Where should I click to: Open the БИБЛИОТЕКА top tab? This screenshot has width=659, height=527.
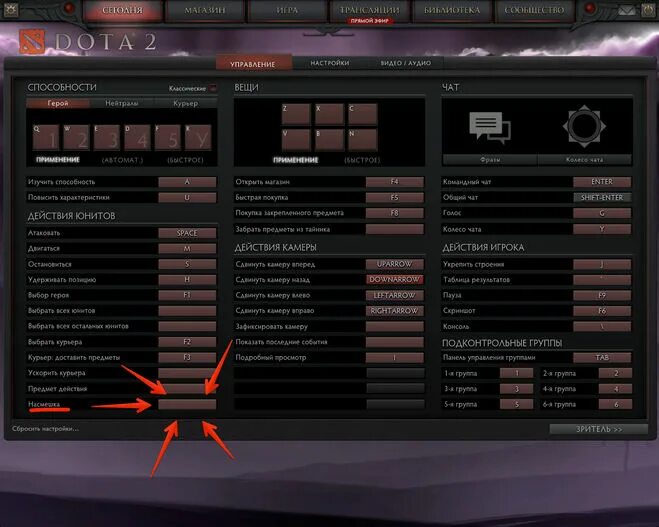(x=452, y=10)
